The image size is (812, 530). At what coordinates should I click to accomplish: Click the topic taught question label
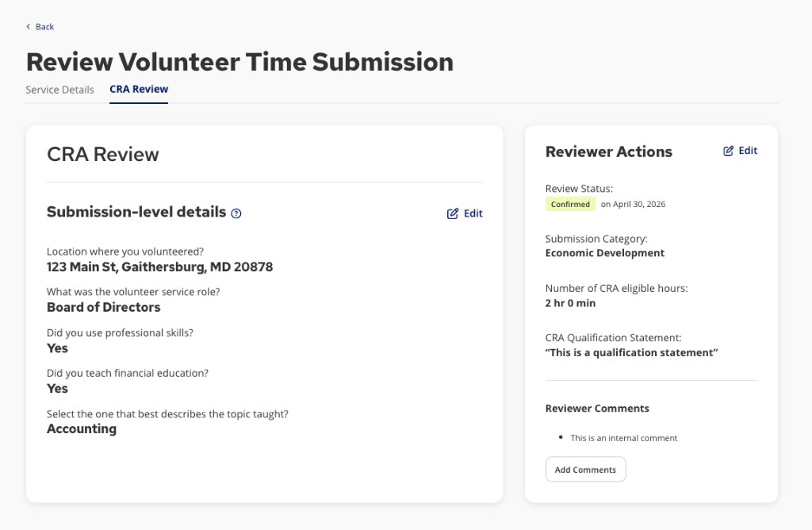coord(167,414)
